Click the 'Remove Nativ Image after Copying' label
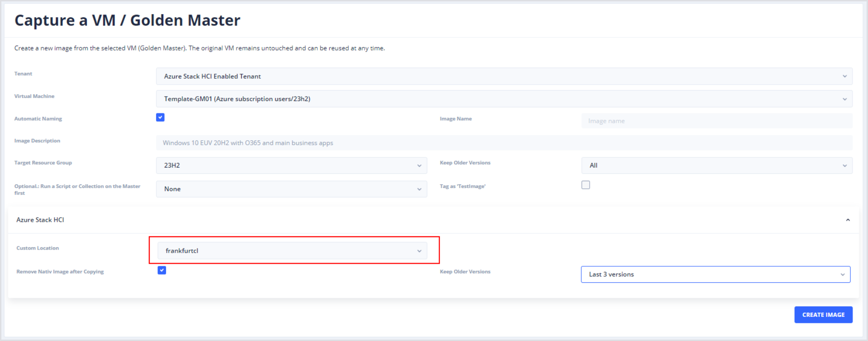 60,272
